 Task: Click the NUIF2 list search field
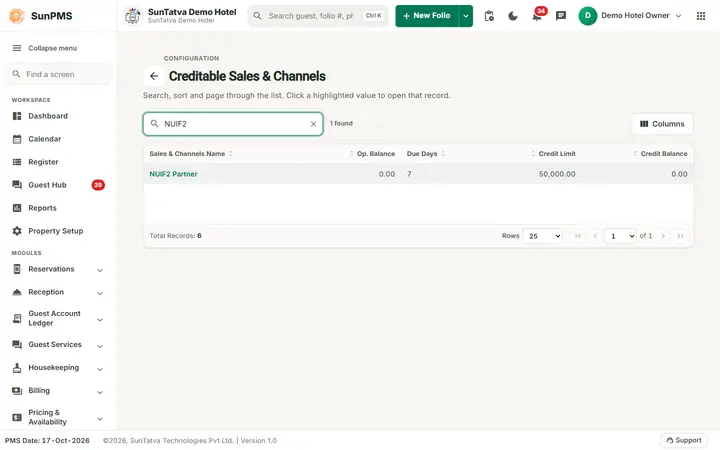point(233,124)
